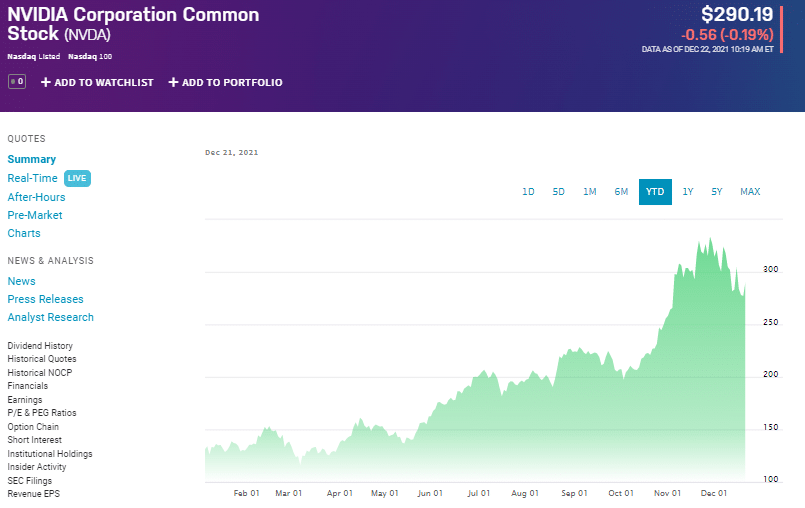
Task: Open SEC Filings page
Action: pyautogui.click(x=30, y=481)
